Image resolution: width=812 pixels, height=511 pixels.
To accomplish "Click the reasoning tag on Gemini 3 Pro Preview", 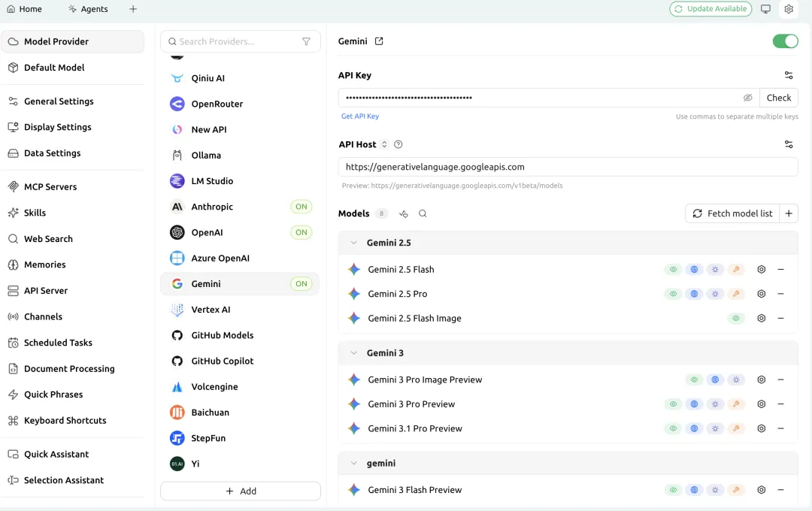I will click(715, 404).
